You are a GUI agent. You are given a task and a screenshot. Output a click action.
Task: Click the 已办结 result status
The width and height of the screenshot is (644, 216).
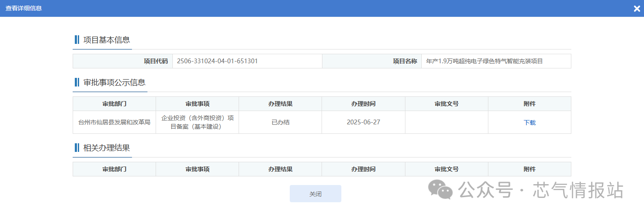pyautogui.click(x=280, y=122)
